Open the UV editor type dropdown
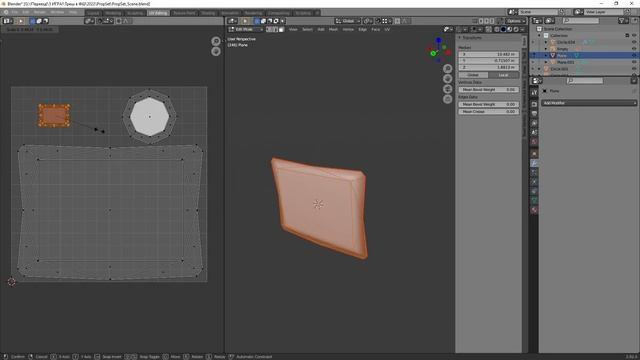The width and height of the screenshot is (640, 360). point(8,21)
